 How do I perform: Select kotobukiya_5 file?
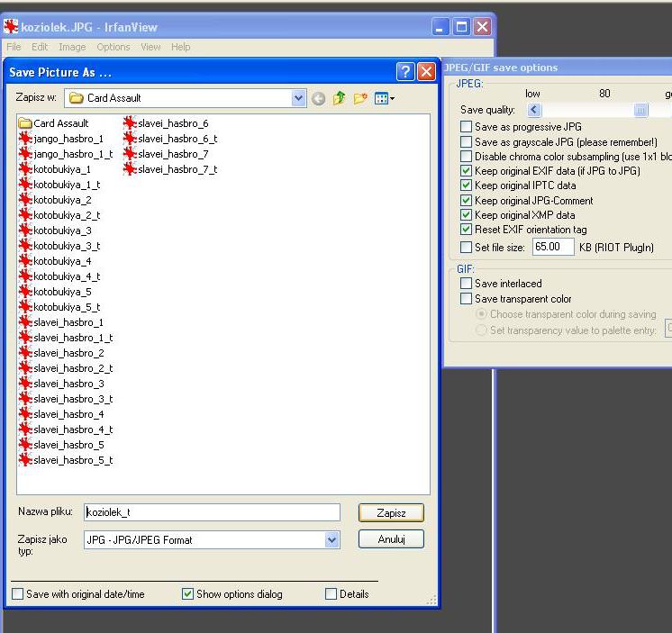[55, 292]
